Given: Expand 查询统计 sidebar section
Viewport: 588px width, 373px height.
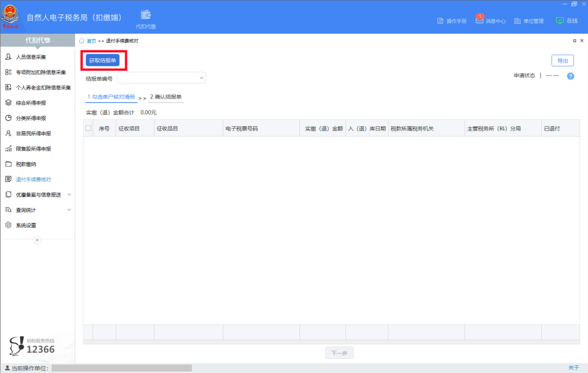Looking at the screenshot, I should 69,210.
